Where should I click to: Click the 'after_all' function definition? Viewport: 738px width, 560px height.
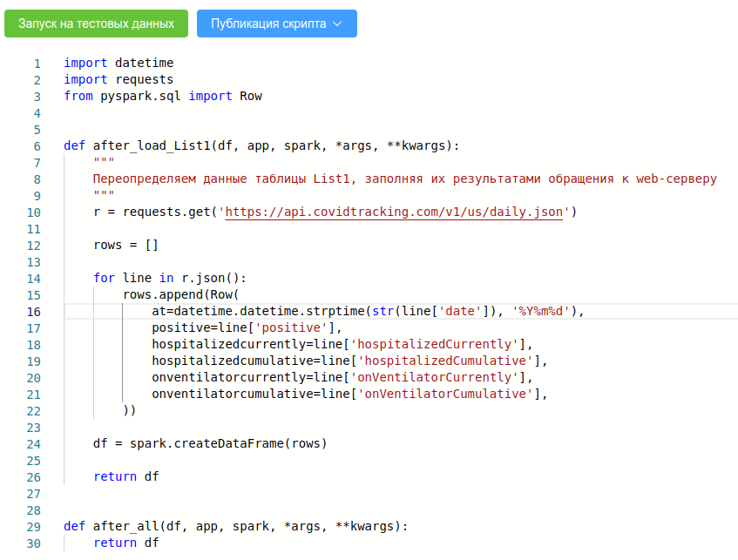click(235, 526)
